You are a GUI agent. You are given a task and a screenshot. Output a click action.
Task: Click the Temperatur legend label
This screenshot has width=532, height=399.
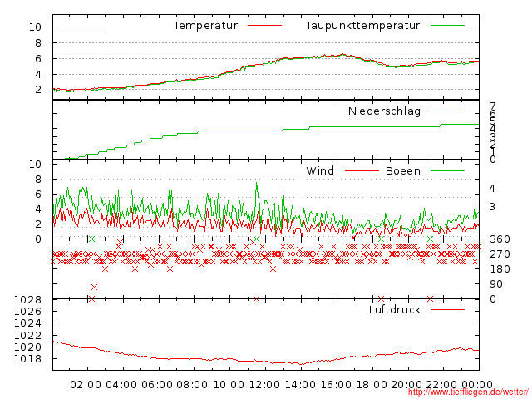(x=205, y=26)
